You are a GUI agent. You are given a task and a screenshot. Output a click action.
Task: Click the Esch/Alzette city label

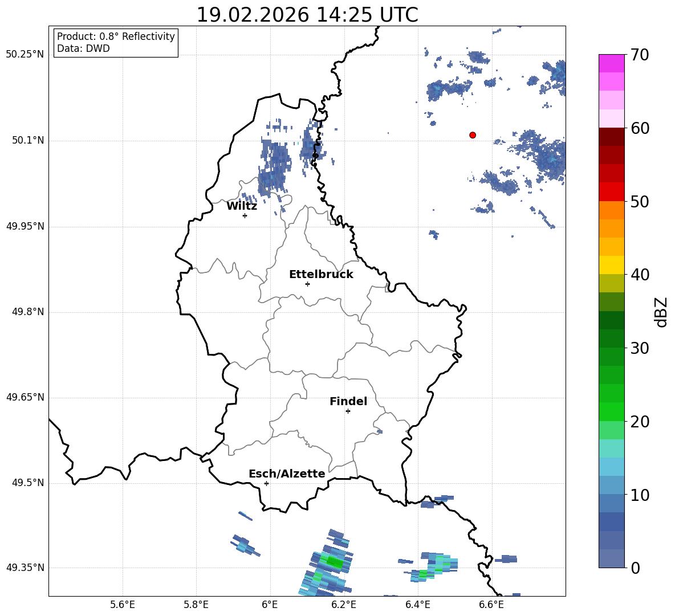287,474
